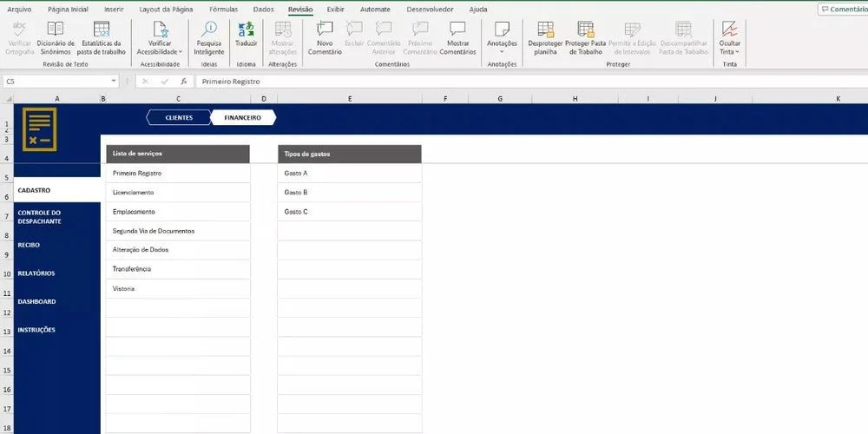Open the Desenvolvedor tab
Screen dimensions: 868x434
431,10
